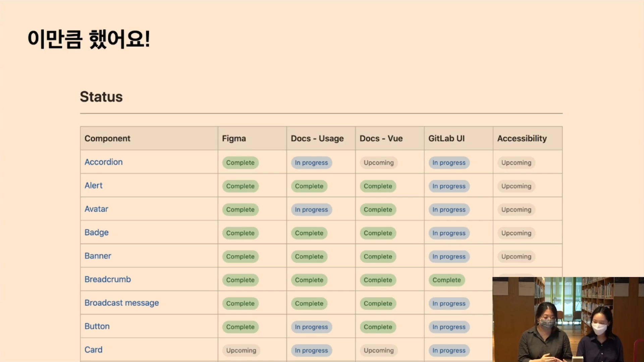This screenshot has height=362, width=644.
Task: Click the Docs - Usage column header
Action: pyautogui.click(x=317, y=138)
